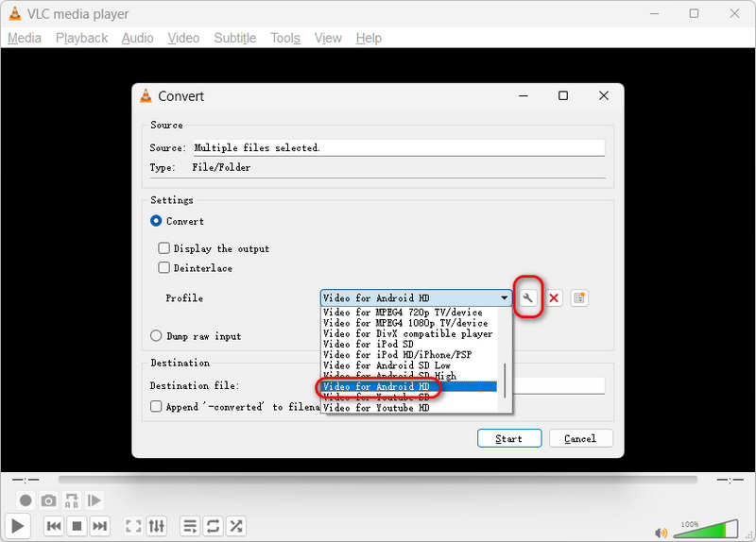Enable Deinterlace checkbox

163,267
